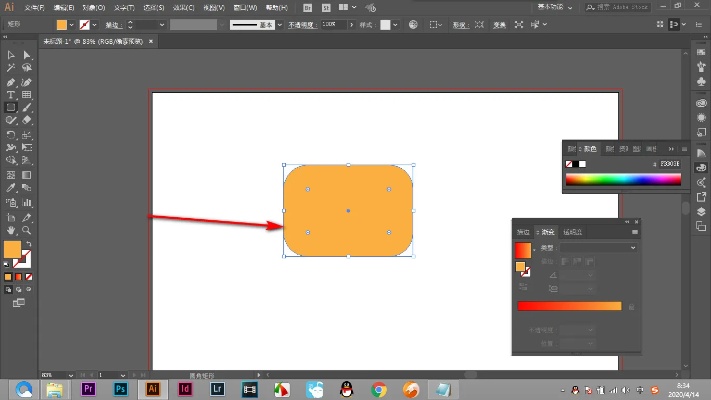Screen dimensions: 711x400
Task: Switch to the 渐变 gradient tab
Action: [x=547, y=232]
